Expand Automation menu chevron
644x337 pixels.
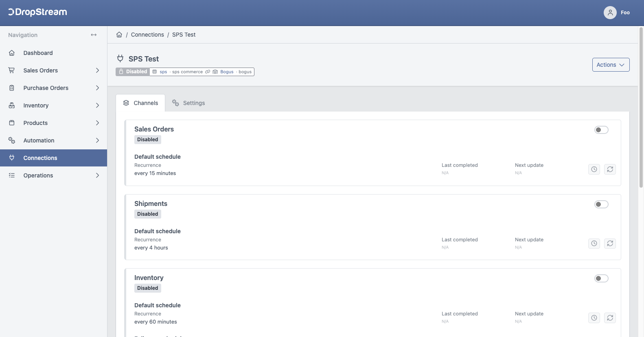(x=97, y=140)
